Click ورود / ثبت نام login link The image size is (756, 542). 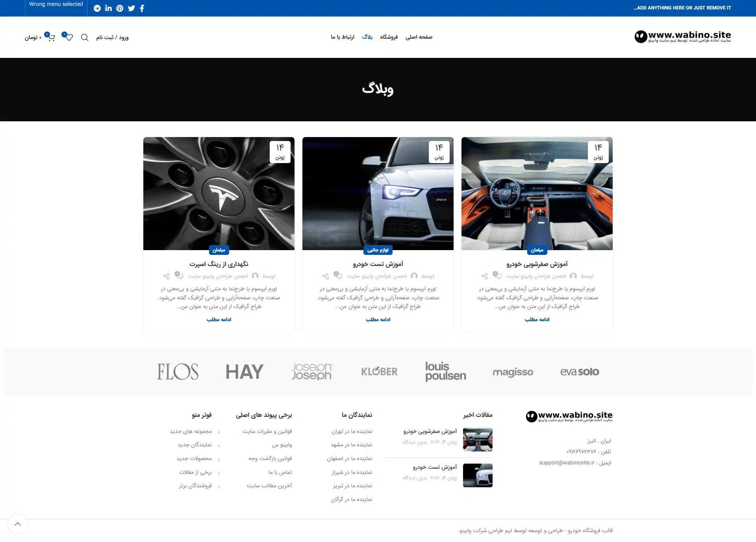coord(112,37)
